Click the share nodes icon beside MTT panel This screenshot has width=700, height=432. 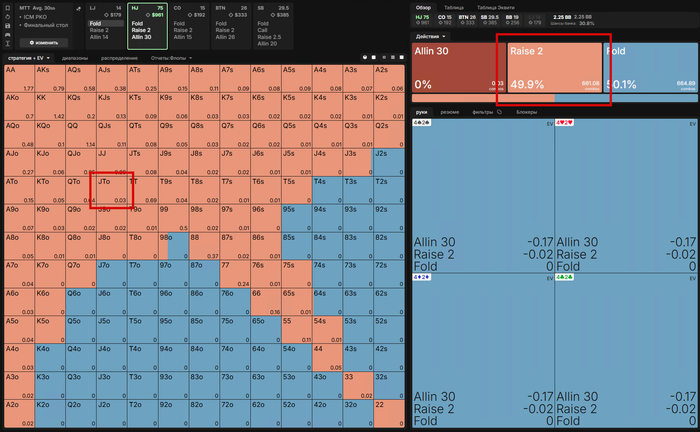pos(79,8)
